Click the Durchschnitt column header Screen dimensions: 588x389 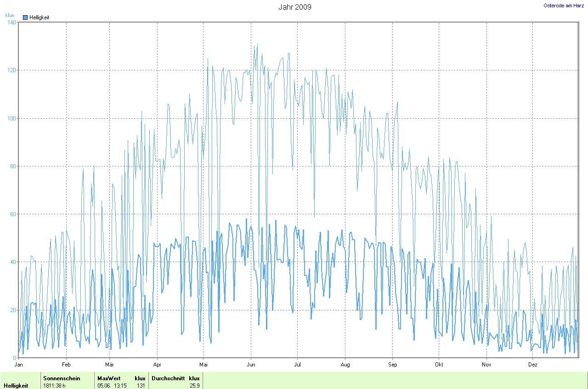tap(168, 378)
